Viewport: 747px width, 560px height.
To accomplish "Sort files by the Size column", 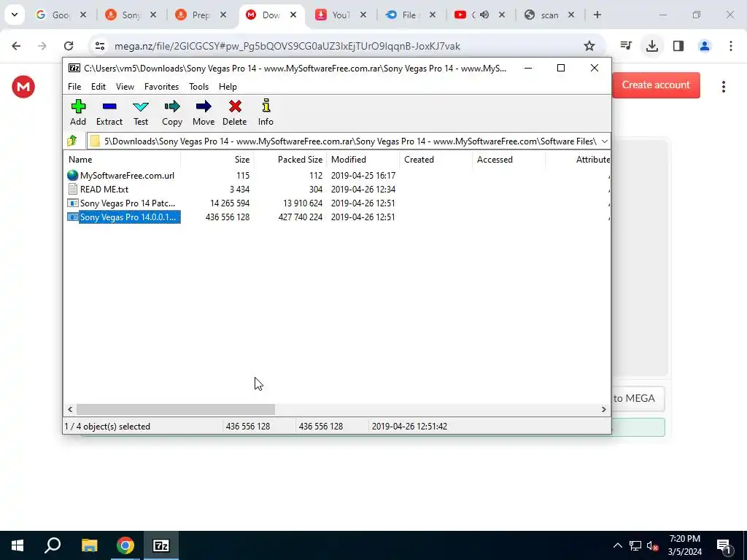I will click(217, 160).
